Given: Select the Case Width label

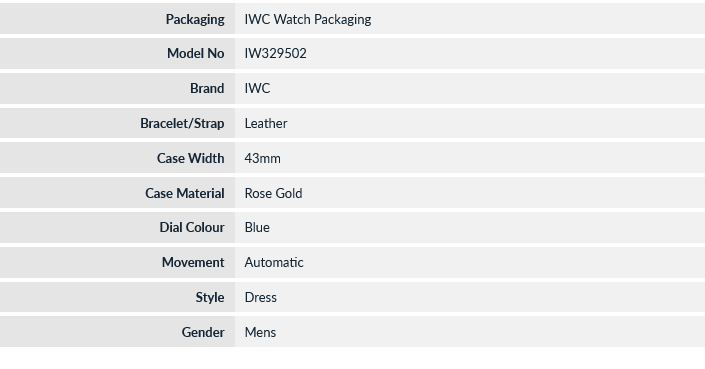Looking at the screenshot, I should coord(191,158).
